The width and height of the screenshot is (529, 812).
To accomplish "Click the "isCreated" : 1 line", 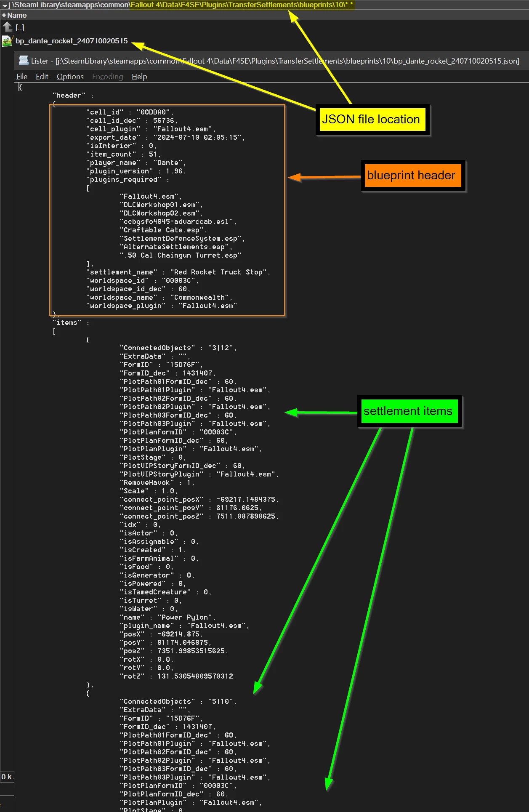I will (x=153, y=550).
